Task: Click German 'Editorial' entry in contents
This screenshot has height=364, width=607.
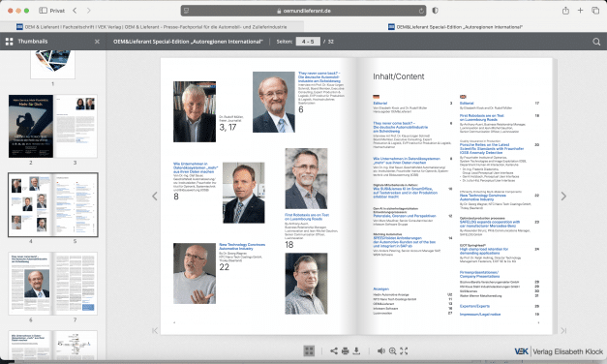Action: [379, 104]
